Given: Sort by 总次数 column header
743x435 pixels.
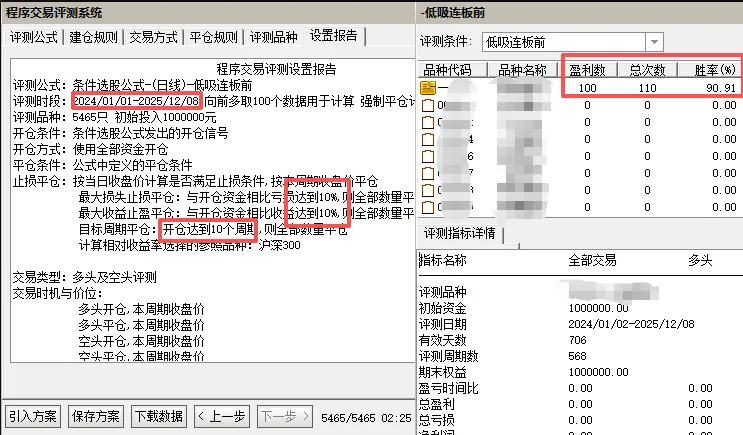Looking at the screenshot, I should [647, 71].
